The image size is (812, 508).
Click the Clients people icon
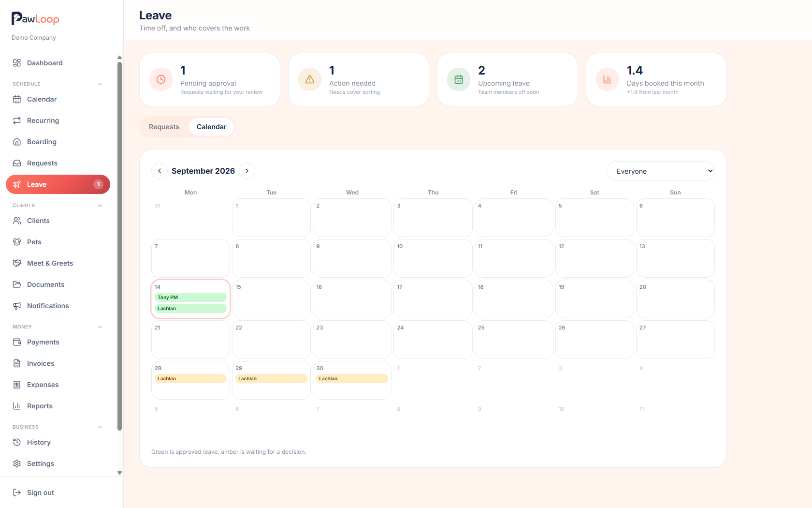pyautogui.click(x=17, y=221)
